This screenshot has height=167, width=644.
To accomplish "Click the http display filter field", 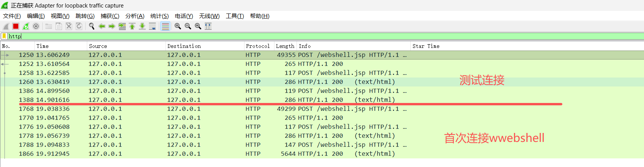I will [300, 36].
